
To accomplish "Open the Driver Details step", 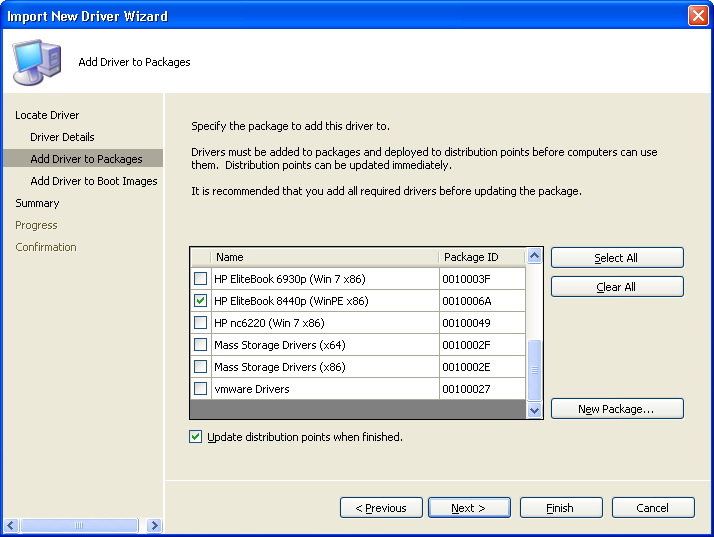I will [x=62, y=137].
